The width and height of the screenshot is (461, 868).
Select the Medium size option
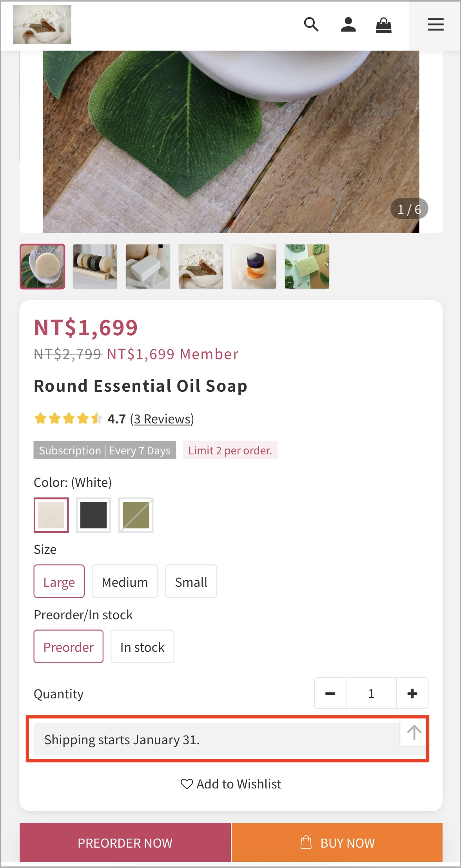(x=125, y=581)
